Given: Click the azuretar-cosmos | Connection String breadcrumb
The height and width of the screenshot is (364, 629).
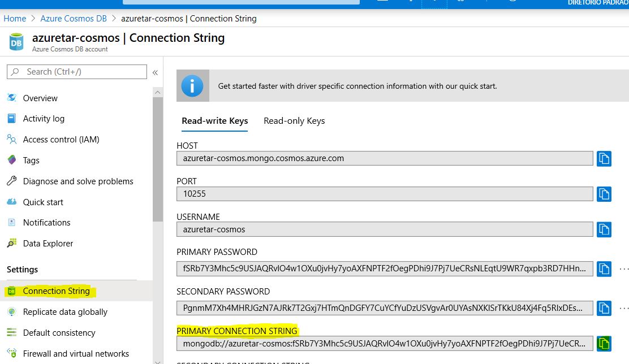Looking at the screenshot, I should tap(188, 19).
